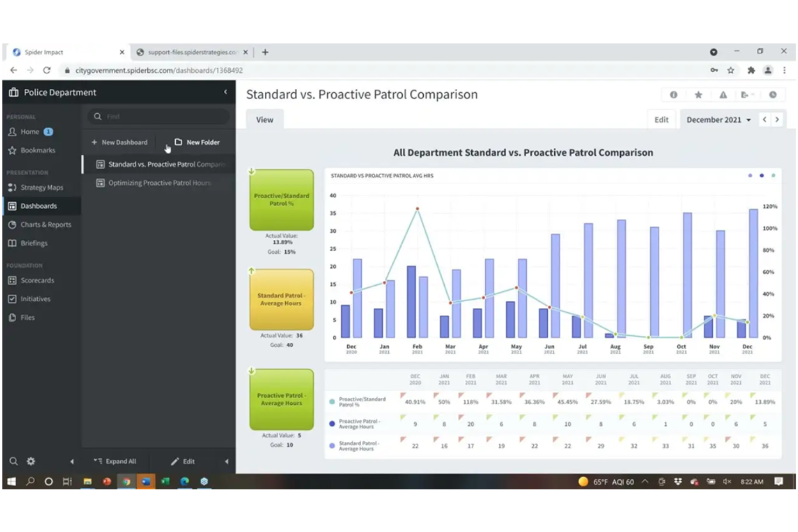Open the December 2021 period dropdown

pos(718,119)
